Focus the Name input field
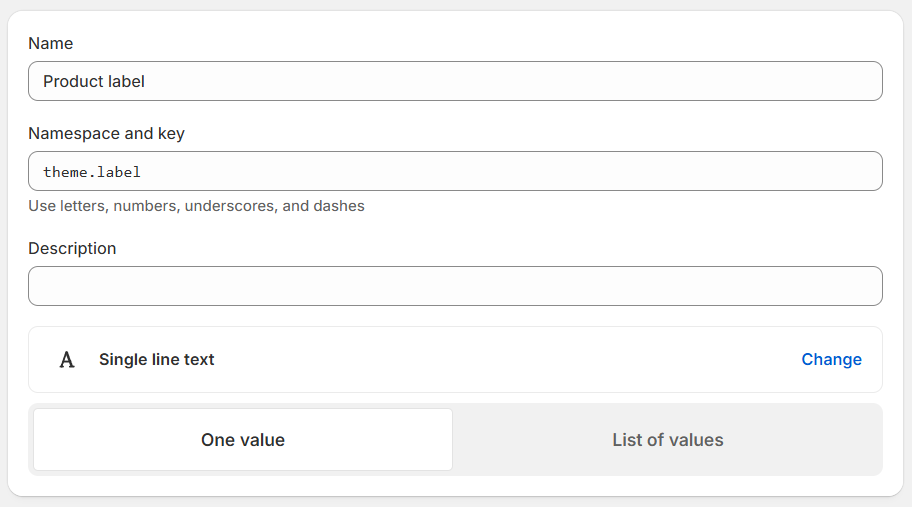Screen dimensions: 912x507 455,81
